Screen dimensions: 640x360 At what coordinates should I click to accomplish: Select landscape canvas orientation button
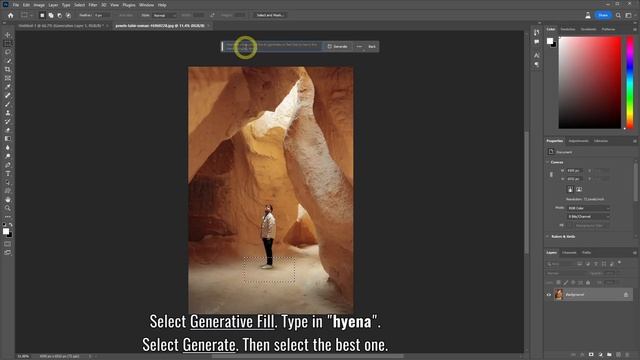point(579,189)
